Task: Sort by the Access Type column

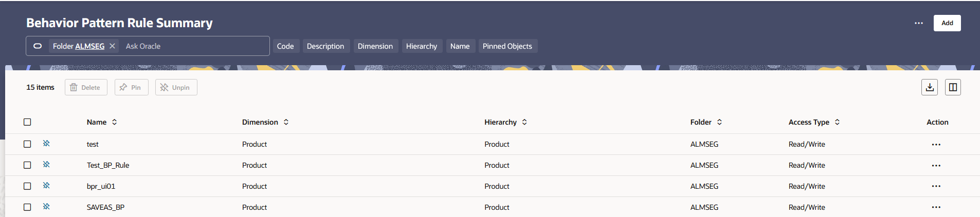Action: pos(837,122)
